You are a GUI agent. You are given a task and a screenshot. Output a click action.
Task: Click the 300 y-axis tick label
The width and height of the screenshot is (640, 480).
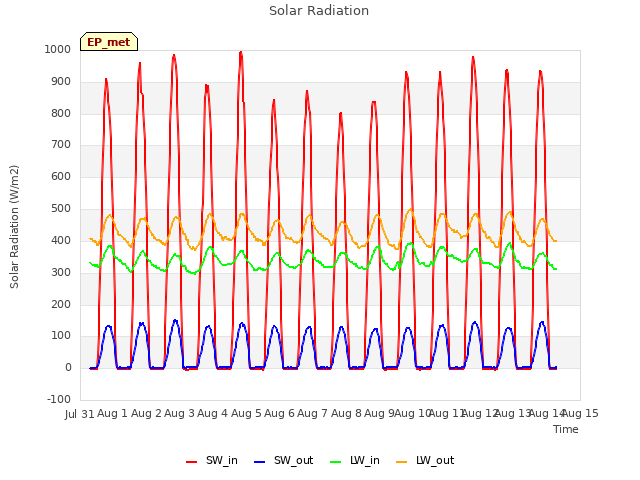tap(61, 272)
